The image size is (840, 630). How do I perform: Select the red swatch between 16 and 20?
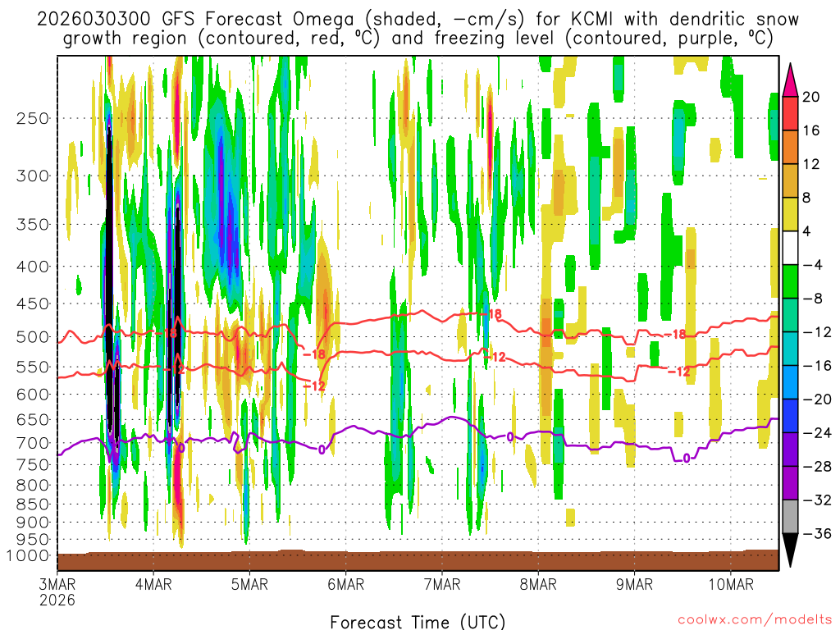tap(791, 113)
